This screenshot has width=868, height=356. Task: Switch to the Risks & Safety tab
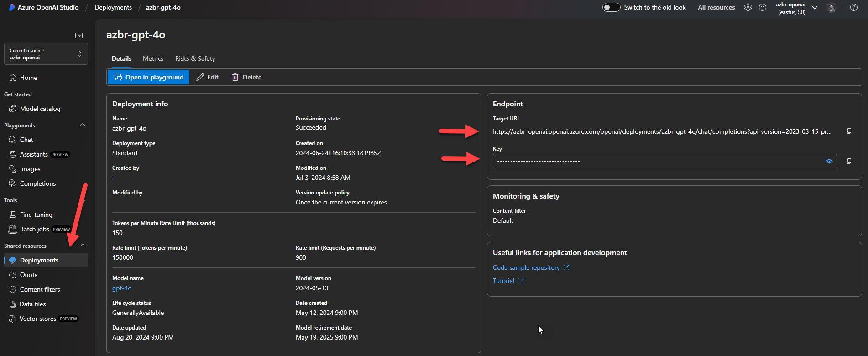(x=195, y=58)
